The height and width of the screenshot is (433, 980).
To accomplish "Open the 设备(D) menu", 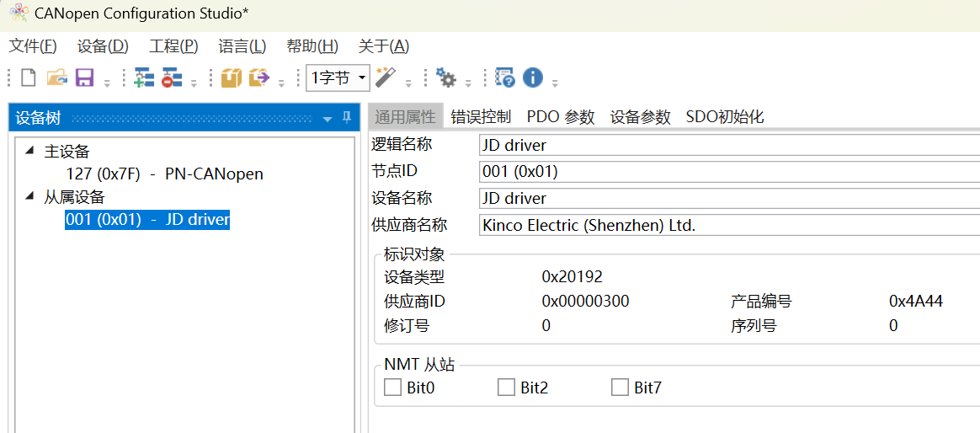I will [103, 46].
